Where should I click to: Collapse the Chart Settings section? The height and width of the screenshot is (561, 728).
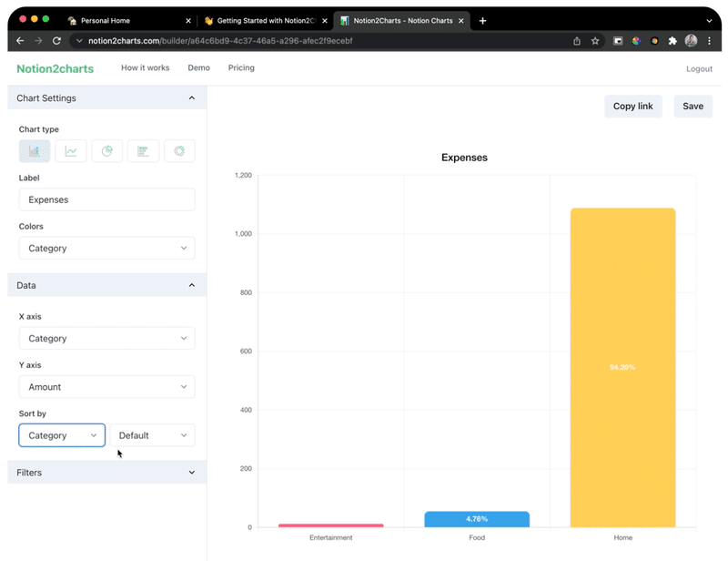(x=192, y=98)
